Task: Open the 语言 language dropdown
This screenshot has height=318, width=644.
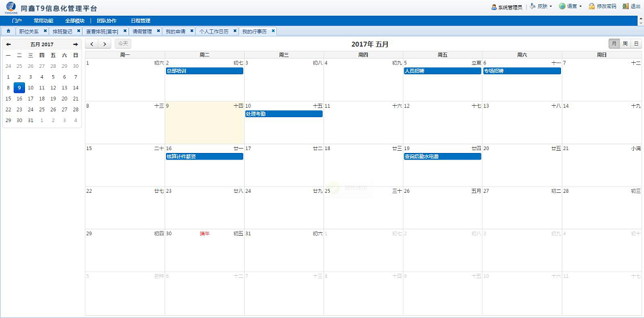Action: (571, 6)
